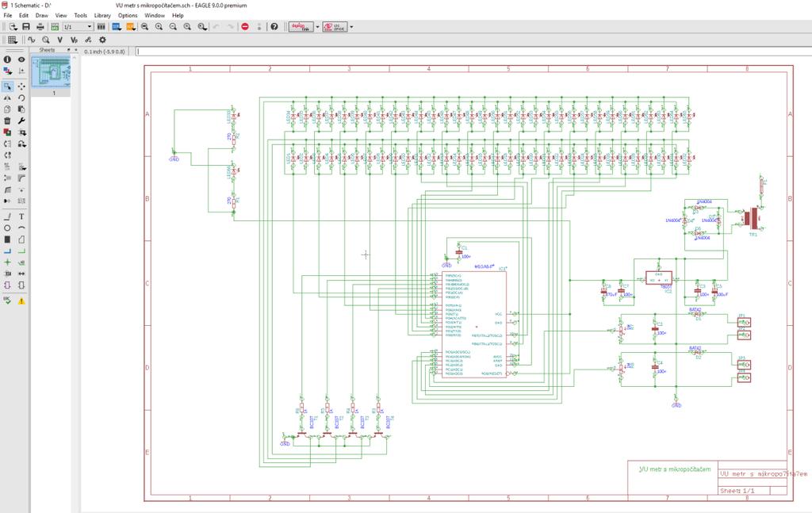Select the Dimension double-arrow tool

tap(21, 274)
